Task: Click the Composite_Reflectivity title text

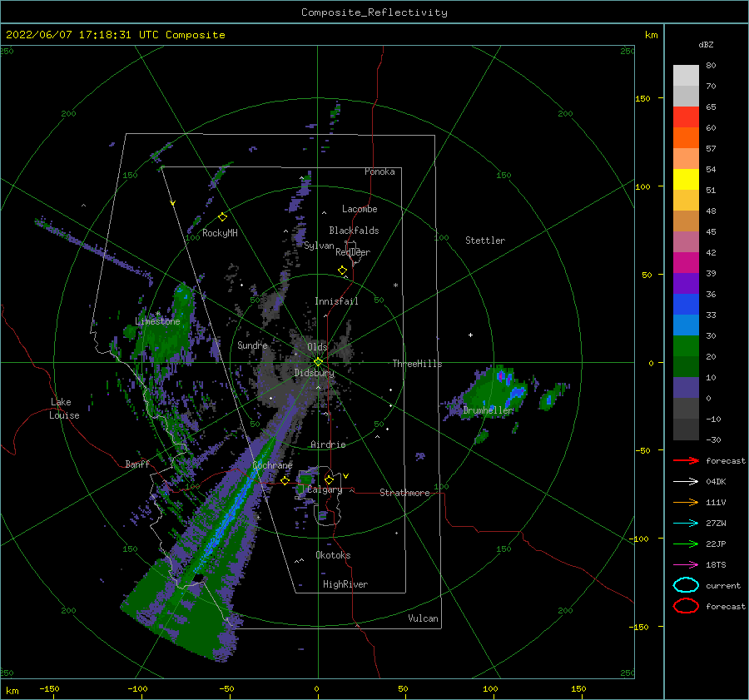Action: [x=374, y=12]
